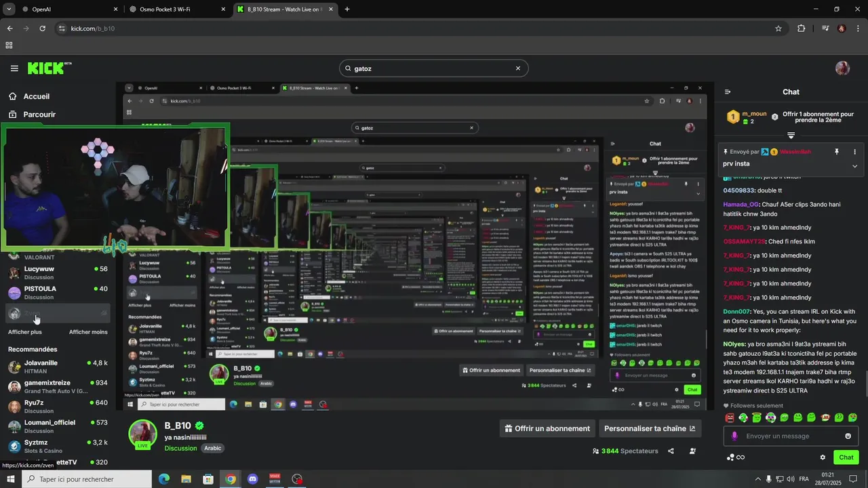
Task: Open the profile avatar menu
Action: 842,68
